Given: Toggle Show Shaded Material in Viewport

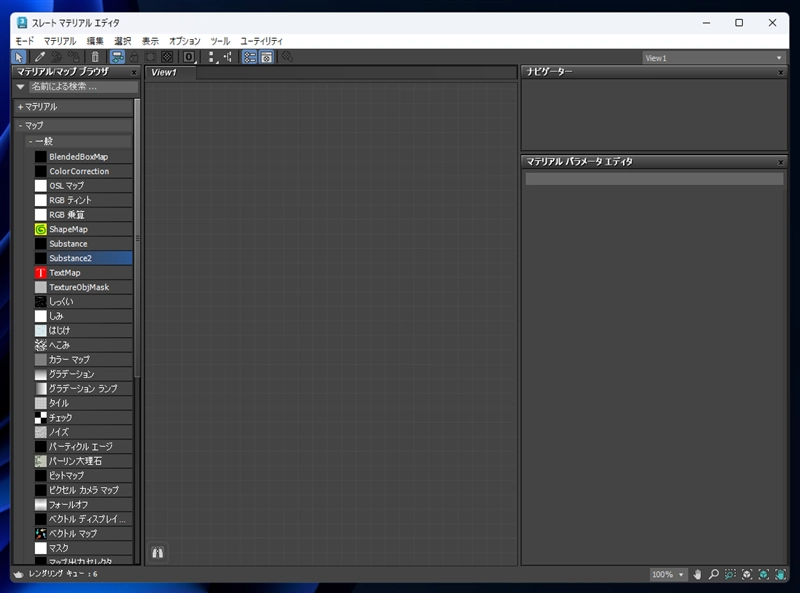Looking at the screenshot, I should point(151,57).
